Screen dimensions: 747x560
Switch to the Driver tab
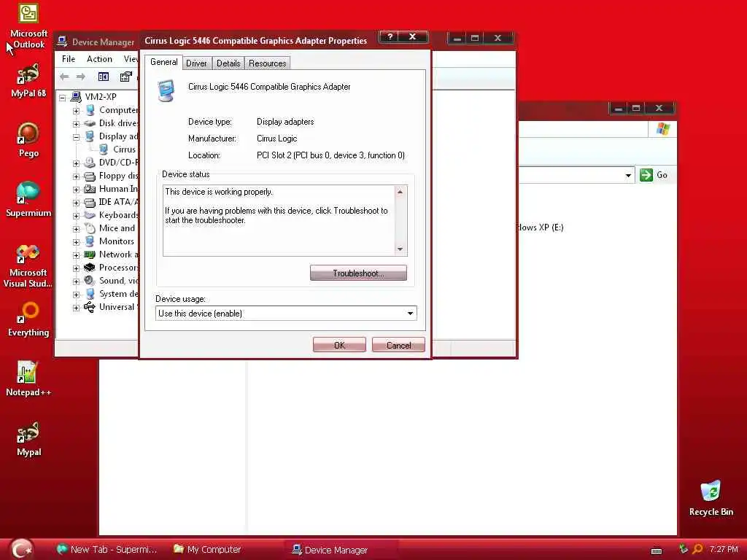196,63
